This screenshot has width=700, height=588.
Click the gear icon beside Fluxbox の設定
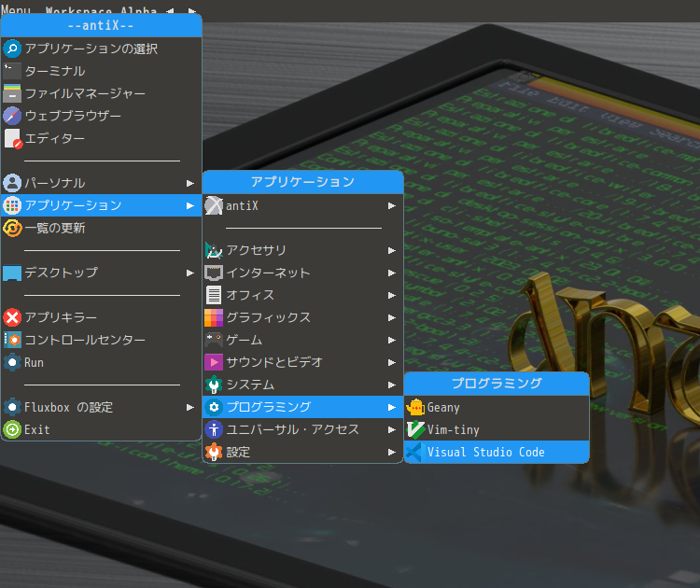click(x=12, y=407)
